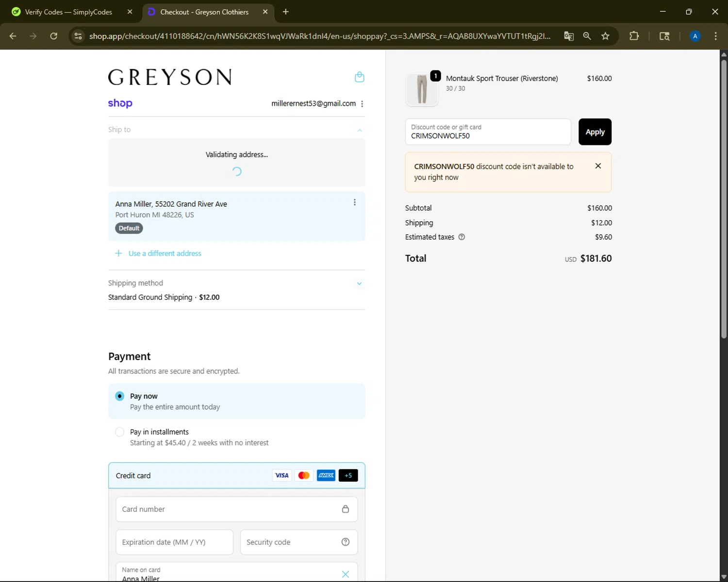The image size is (728, 582).
Task: Close the Checkout Greyson Clothiers tab
Action: (x=265, y=12)
